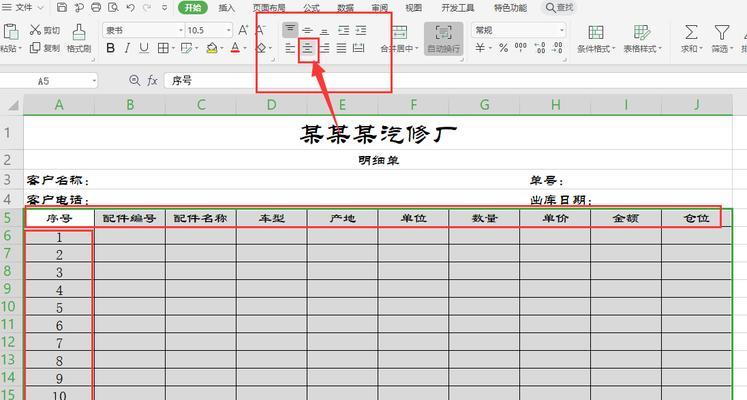Image resolution: width=747 pixels, height=400 pixels.
Task: Click the Select All corner triangle
Action: point(13,105)
